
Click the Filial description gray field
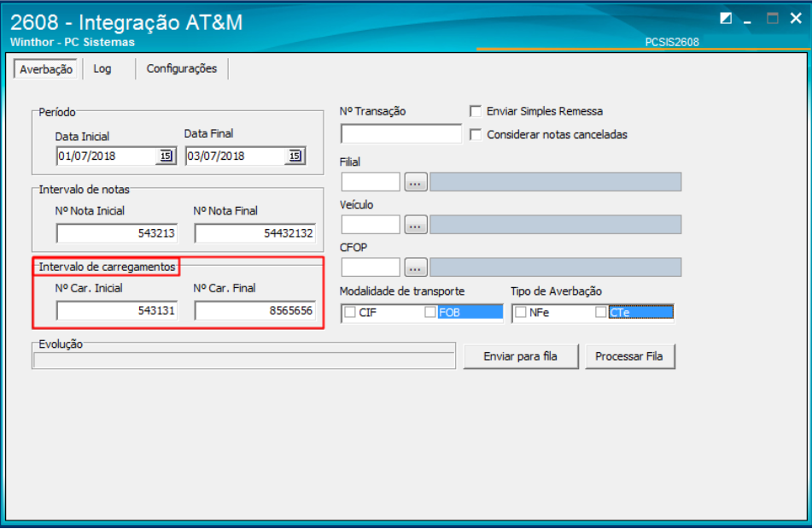[555, 182]
